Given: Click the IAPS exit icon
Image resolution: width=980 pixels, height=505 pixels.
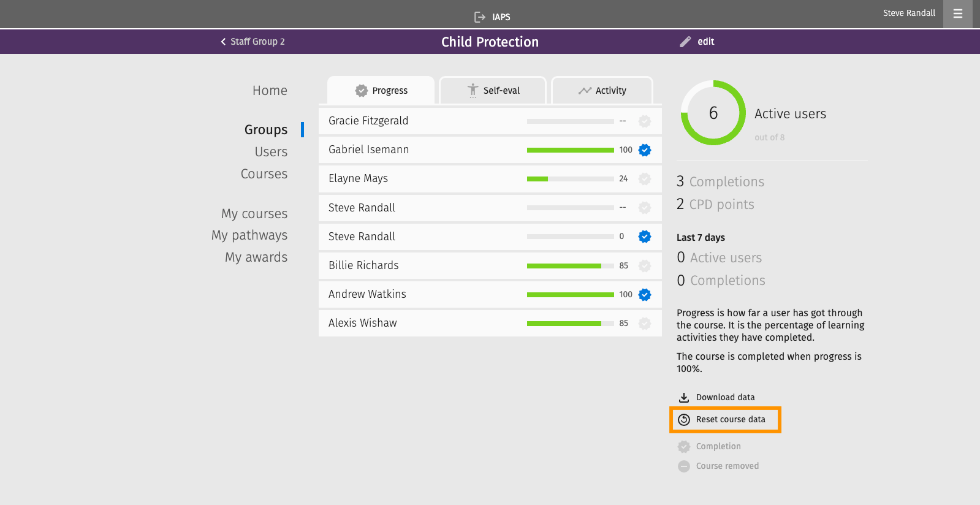Looking at the screenshot, I should (x=480, y=17).
